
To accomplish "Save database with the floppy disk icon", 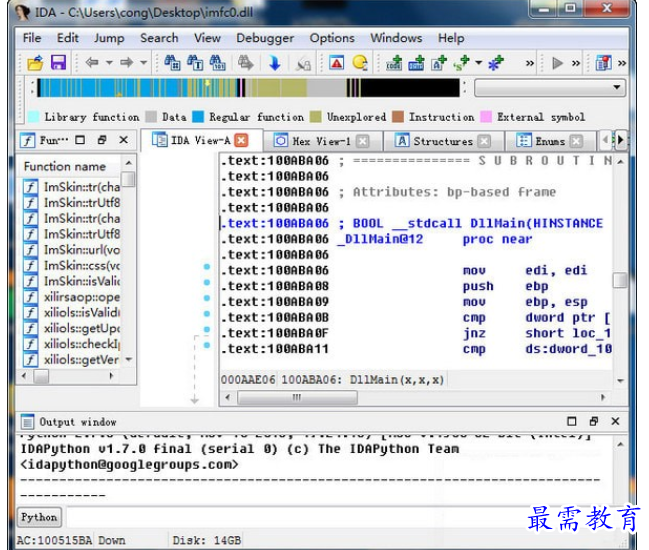I will click(58, 62).
